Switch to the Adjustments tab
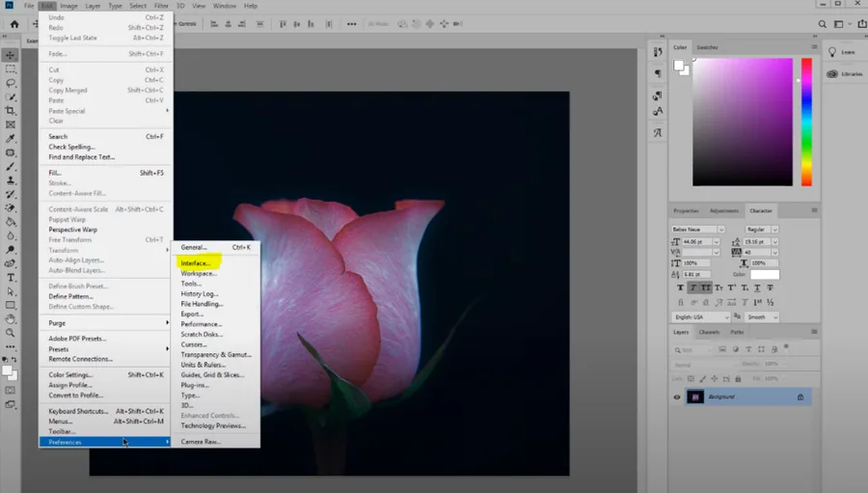 pos(724,210)
